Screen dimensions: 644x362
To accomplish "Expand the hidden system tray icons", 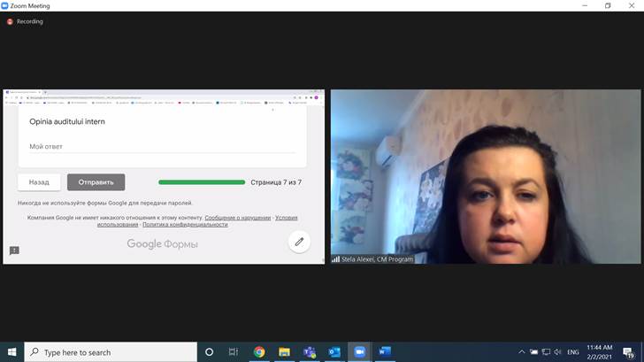I will (522, 352).
